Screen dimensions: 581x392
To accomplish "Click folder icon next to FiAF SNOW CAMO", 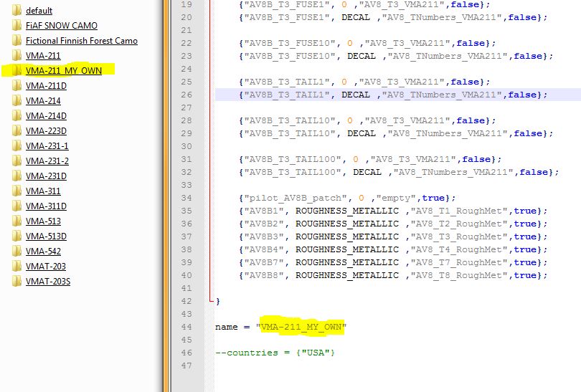I will coord(16,25).
